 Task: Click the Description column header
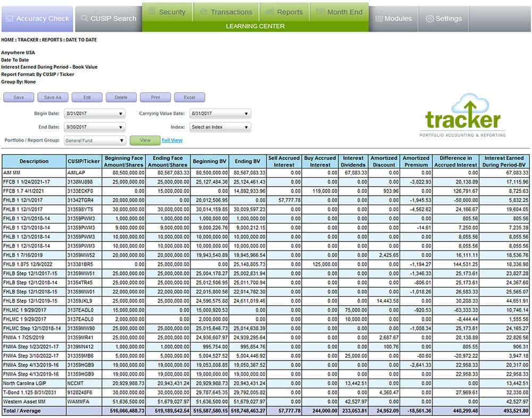coord(34,161)
